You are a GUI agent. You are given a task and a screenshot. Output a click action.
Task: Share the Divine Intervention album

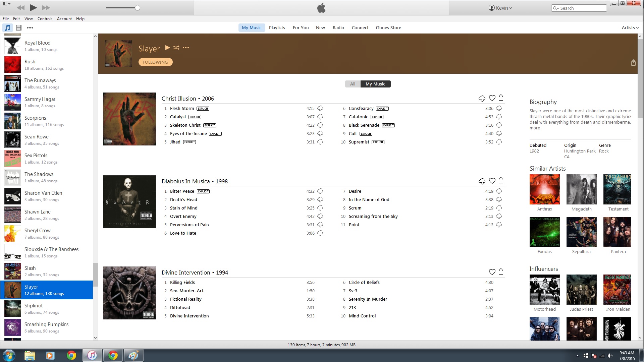point(501,272)
